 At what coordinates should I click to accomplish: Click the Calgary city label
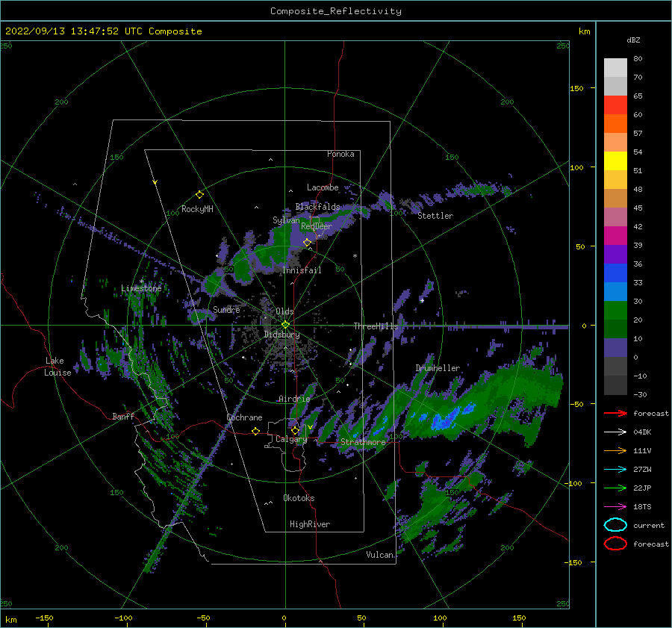tap(291, 439)
